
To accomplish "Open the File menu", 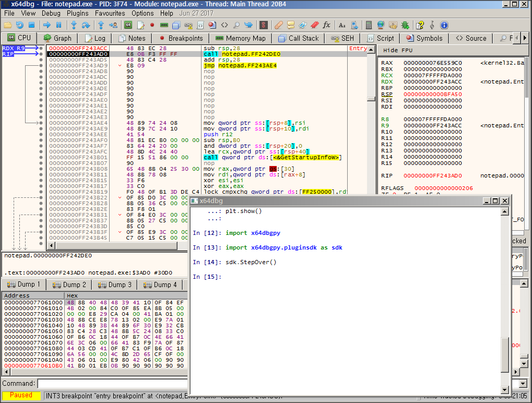I will point(9,13).
